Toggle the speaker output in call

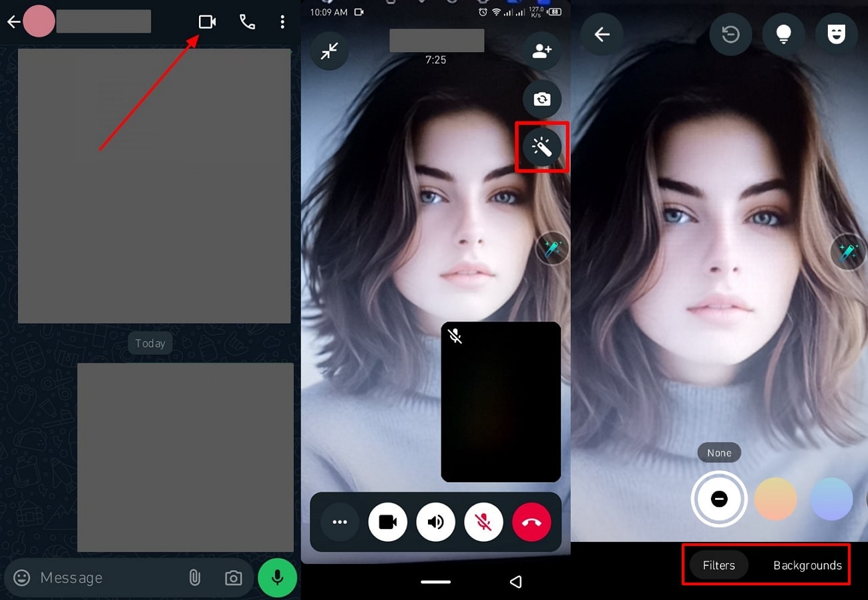coord(436,522)
